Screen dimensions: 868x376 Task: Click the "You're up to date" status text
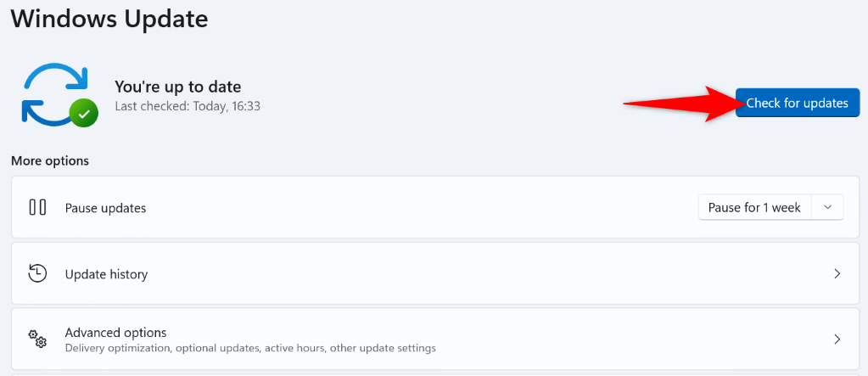(178, 87)
